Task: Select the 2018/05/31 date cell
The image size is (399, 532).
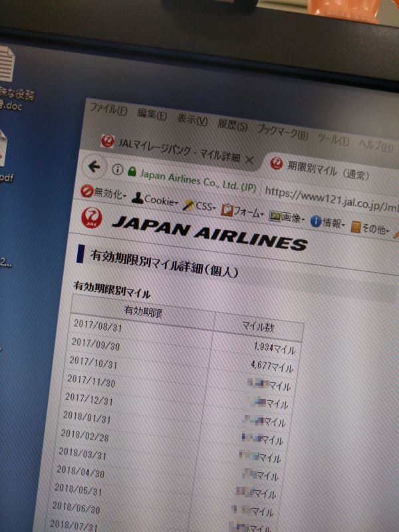Action: (78, 489)
